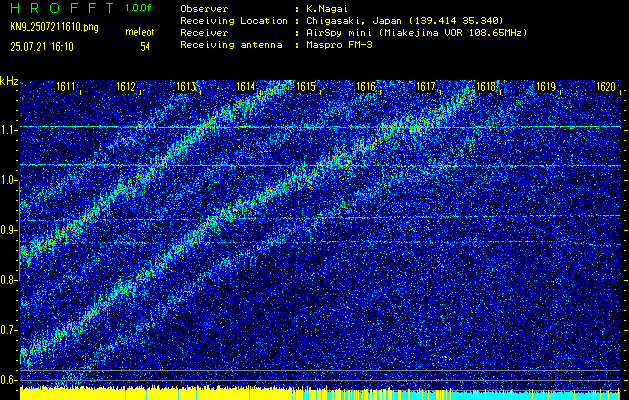629x400 pixels.
Task: Click receiver value AirSpy mini
Action: [x=339, y=32]
